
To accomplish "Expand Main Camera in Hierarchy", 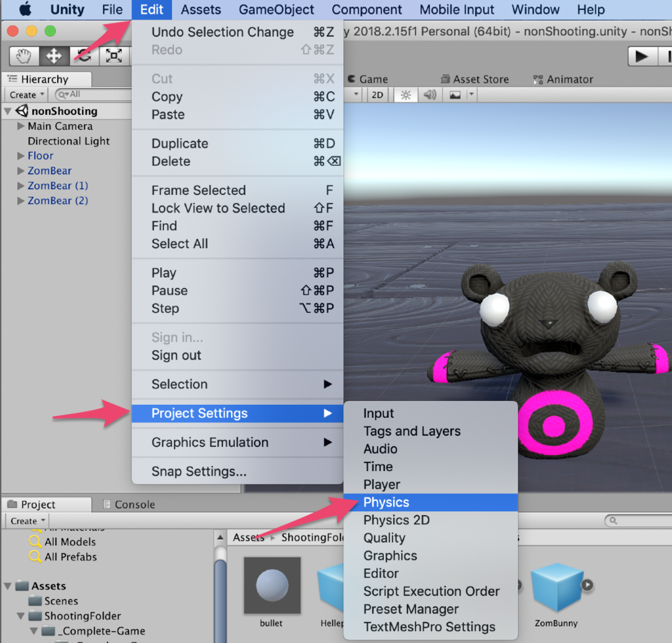I will [20, 127].
